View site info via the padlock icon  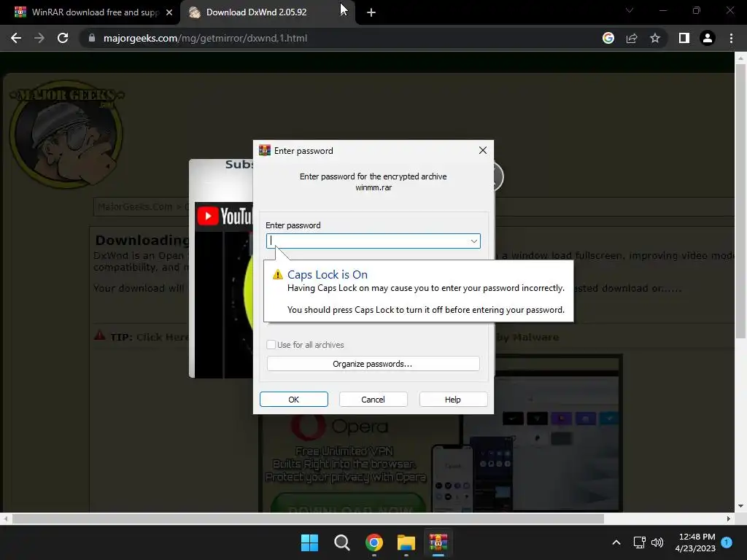92,38
